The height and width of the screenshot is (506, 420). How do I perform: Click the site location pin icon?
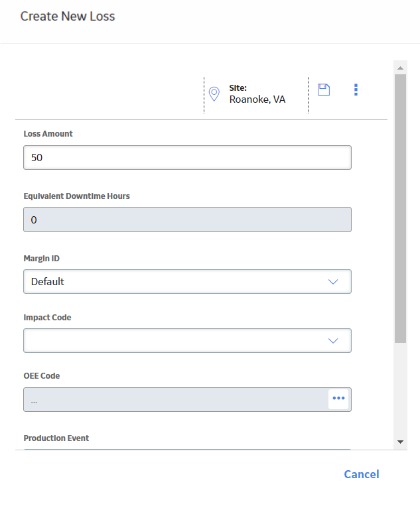coord(214,94)
